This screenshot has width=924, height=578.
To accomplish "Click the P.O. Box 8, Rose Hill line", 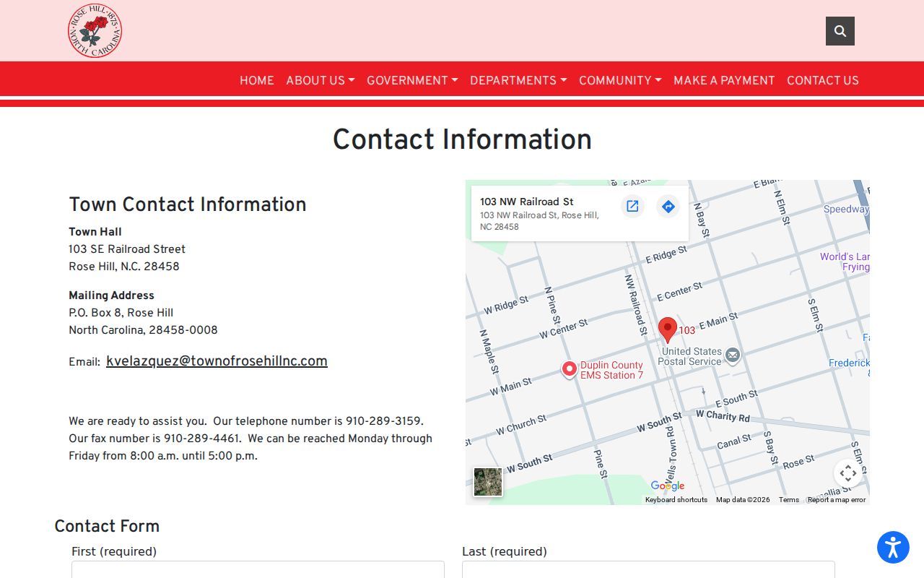I will pyautogui.click(x=121, y=313).
